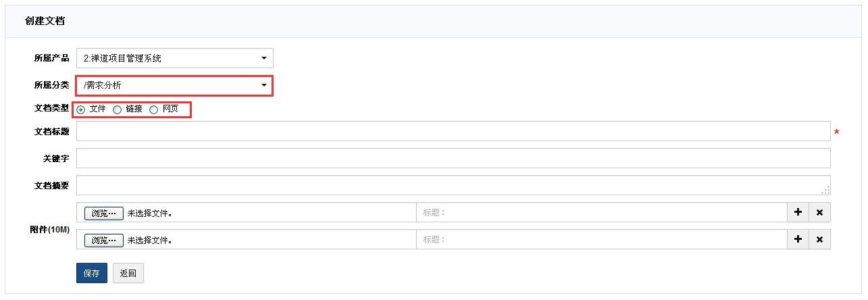Select the 网页 document type radio button
Screen dimensions: 868x300
pos(153,109)
